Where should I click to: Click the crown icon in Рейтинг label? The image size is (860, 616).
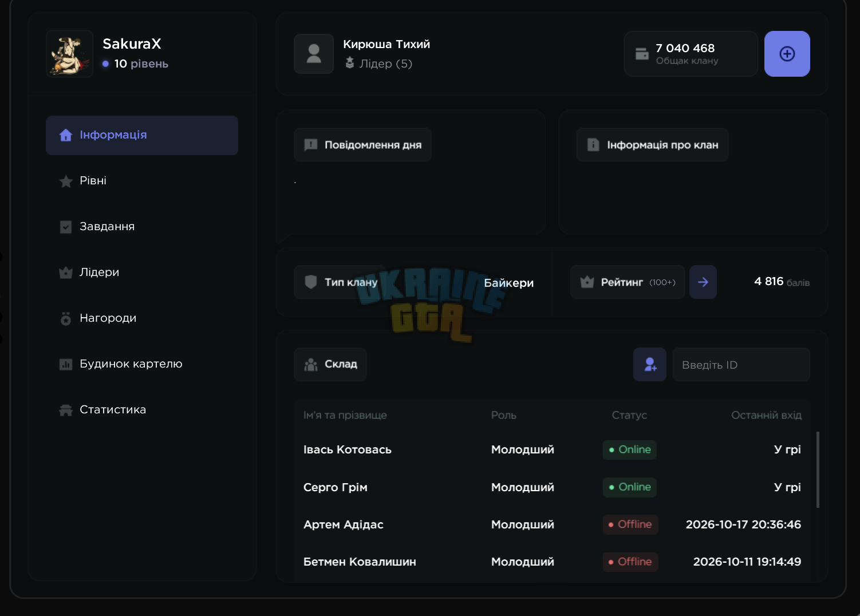587,282
